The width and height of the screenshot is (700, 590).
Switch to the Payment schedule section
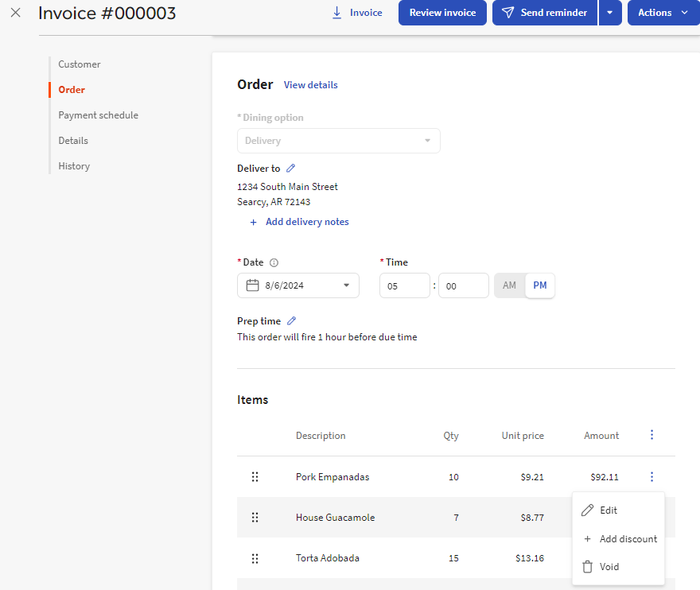(x=98, y=115)
